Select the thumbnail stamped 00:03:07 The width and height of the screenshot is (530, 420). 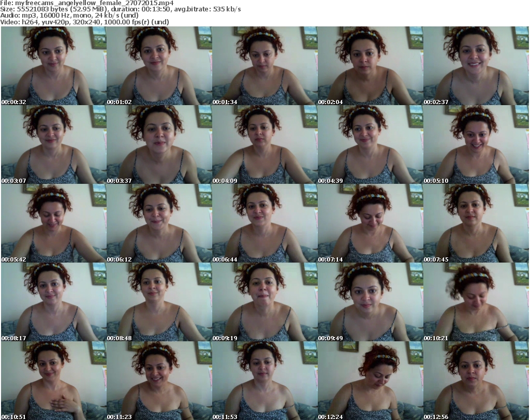pyautogui.click(x=54, y=144)
